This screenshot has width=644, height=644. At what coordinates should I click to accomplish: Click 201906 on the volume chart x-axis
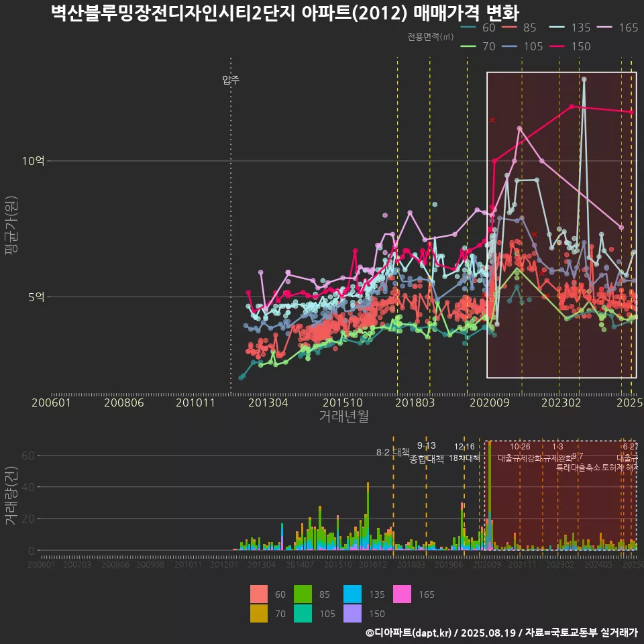click(449, 564)
